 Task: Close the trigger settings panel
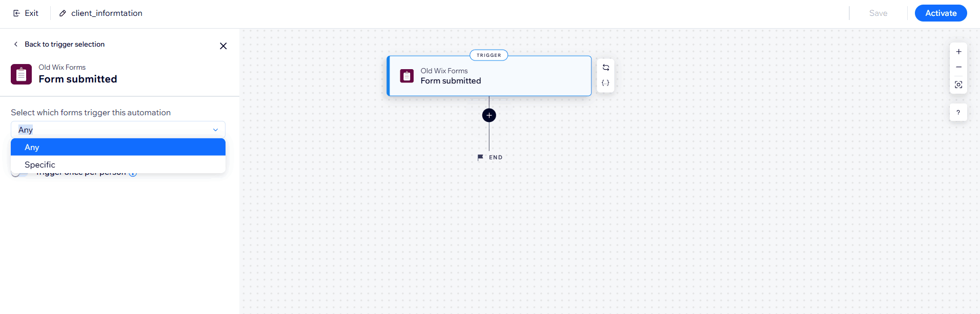point(223,46)
